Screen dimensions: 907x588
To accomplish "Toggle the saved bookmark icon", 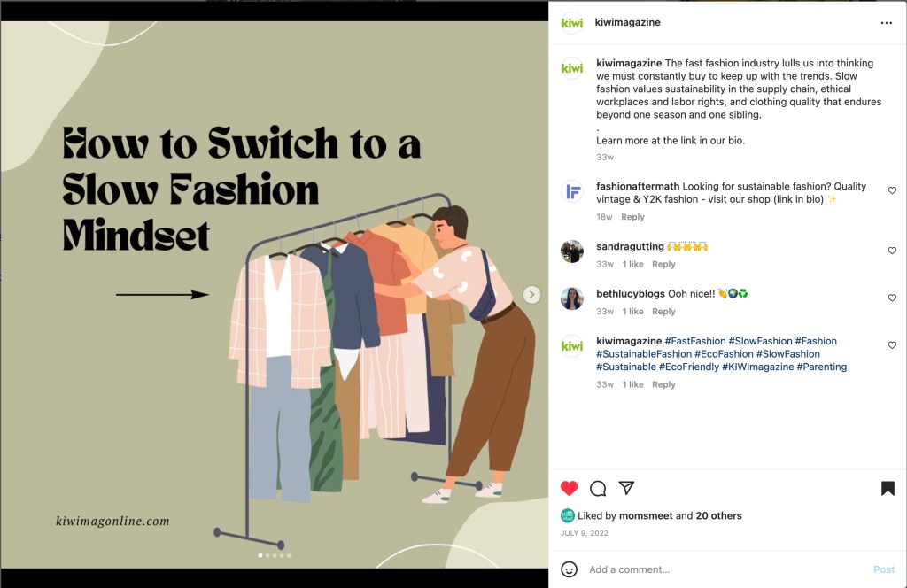I will point(888,488).
